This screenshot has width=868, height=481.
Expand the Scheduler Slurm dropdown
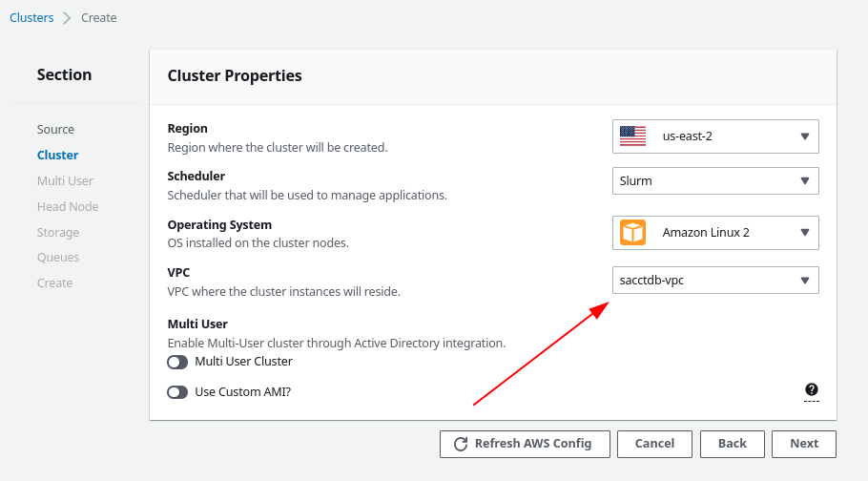point(715,181)
